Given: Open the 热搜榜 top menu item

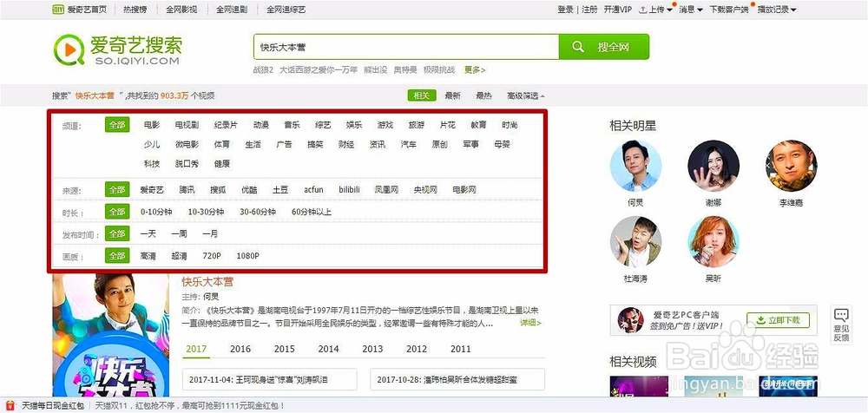Looking at the screenshot, I should coord(135,10).
